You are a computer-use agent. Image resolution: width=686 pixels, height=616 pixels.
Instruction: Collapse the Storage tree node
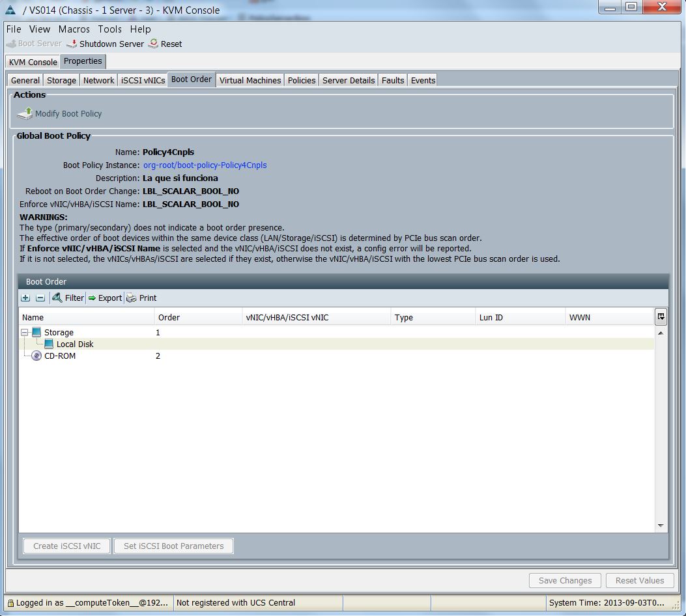click(x=25, y=332)
